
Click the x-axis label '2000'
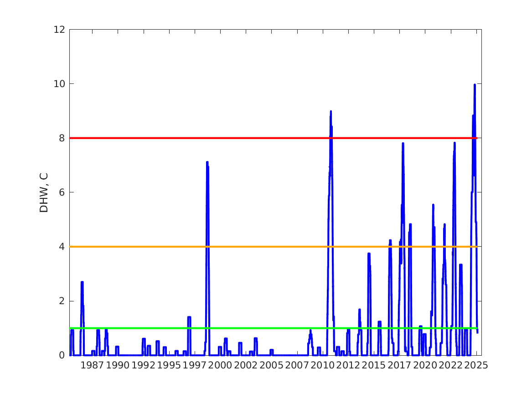tap(220, 365)
